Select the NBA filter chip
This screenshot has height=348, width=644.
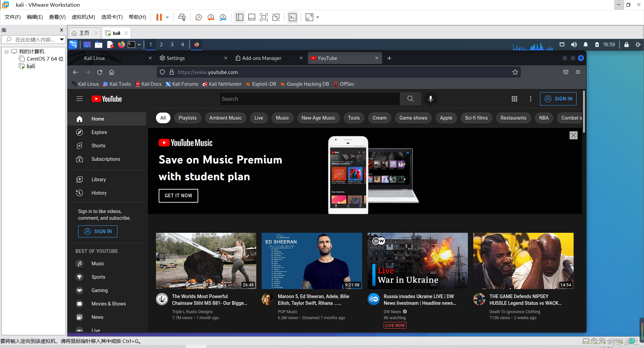pos(544,118)
